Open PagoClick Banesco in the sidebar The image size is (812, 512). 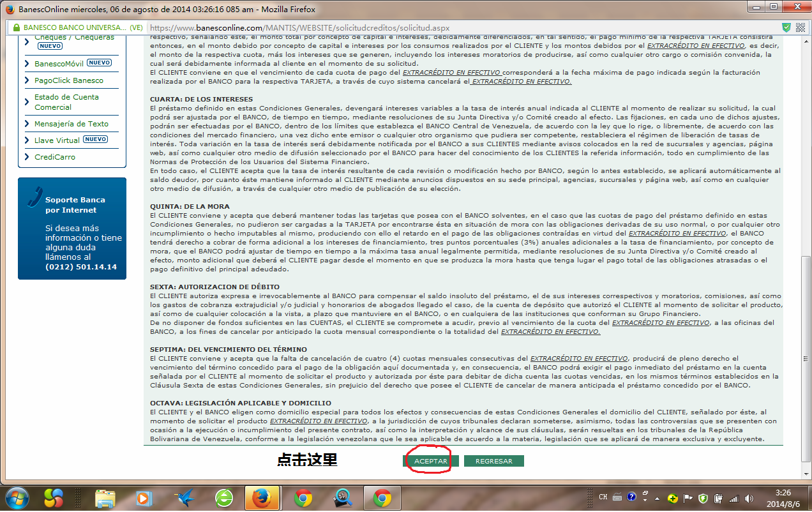(x=69, y=80)
